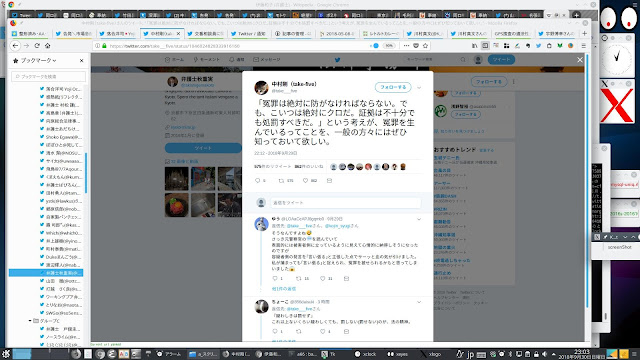Open the 'Which' bookmark entry
The height and width of the screenshot is (360, 640).
61,233
